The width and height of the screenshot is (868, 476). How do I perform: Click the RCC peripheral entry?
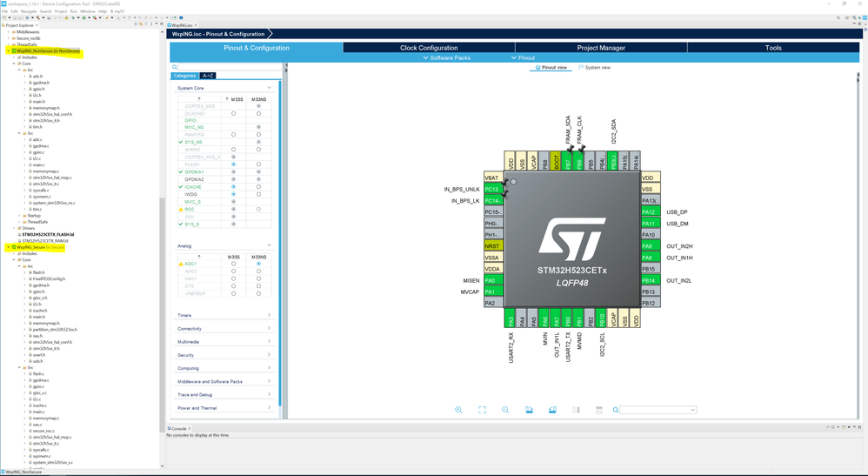point(190,210)
